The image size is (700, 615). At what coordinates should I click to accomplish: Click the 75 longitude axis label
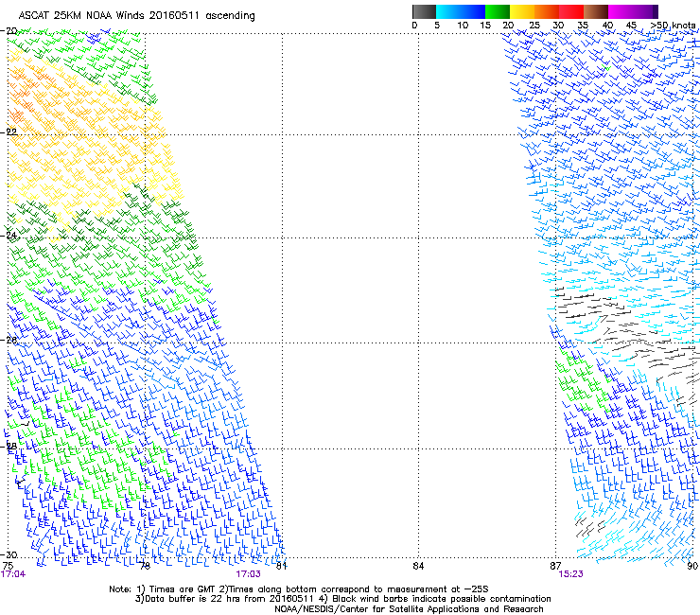coord(8,566)
